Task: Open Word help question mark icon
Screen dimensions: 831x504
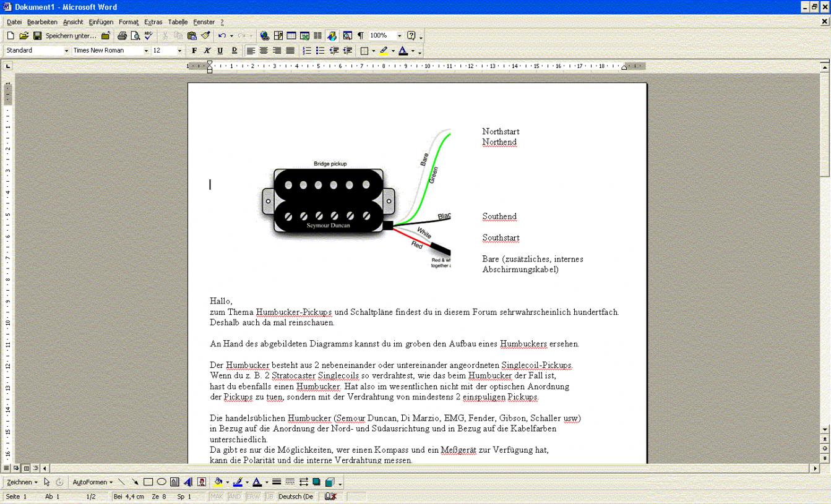Action: (x=411, y=36)
